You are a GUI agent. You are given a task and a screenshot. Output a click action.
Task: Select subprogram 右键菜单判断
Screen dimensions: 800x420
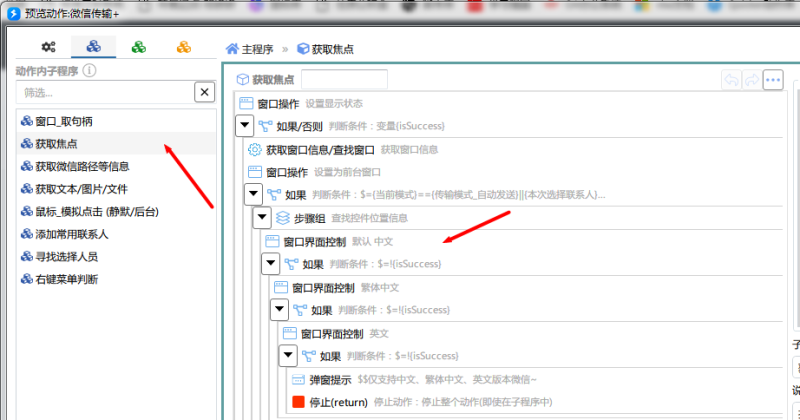click(116, 279)
